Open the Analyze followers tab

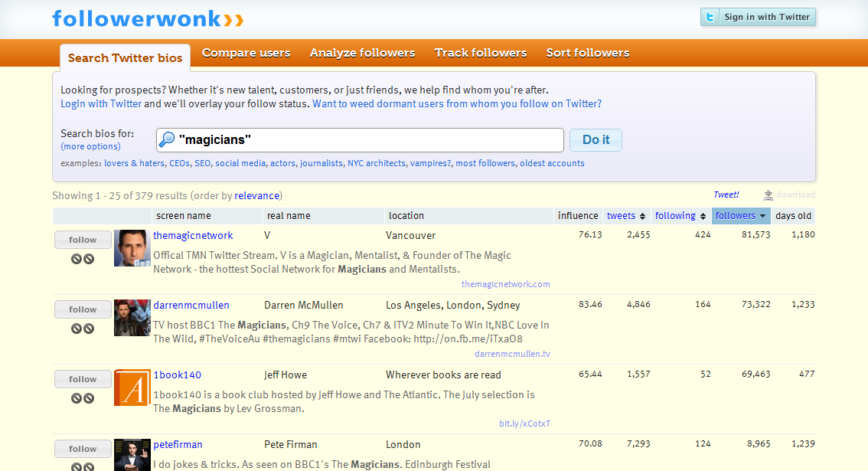(363, 53)
